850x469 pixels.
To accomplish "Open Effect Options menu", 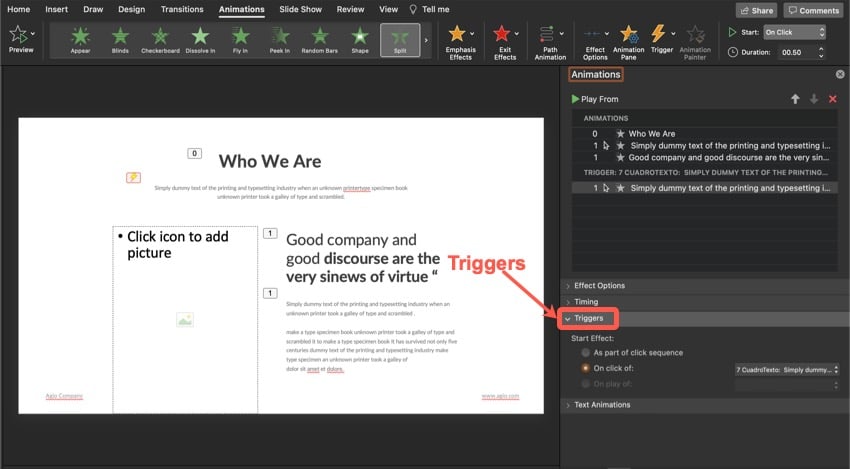I will 595,42.
